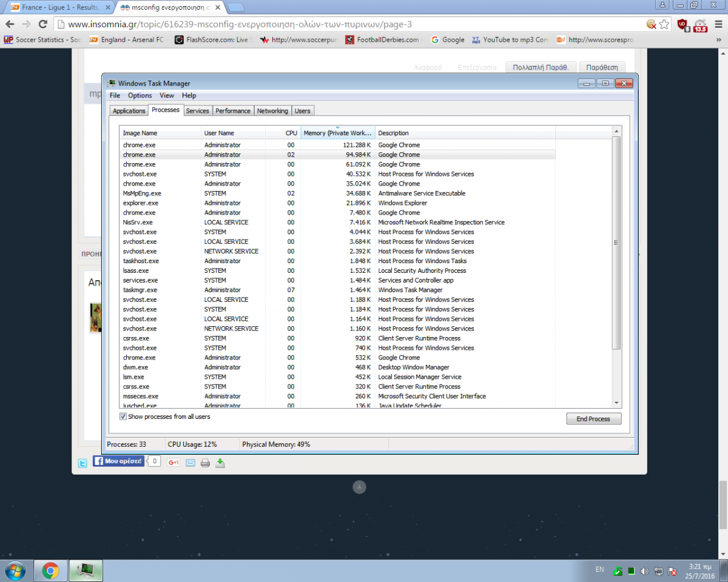The height and width of the screenshot is (582, 728).
Task: Click the Twitter share icon below the post
Action: pyautogui.click(x=82, y=463)
